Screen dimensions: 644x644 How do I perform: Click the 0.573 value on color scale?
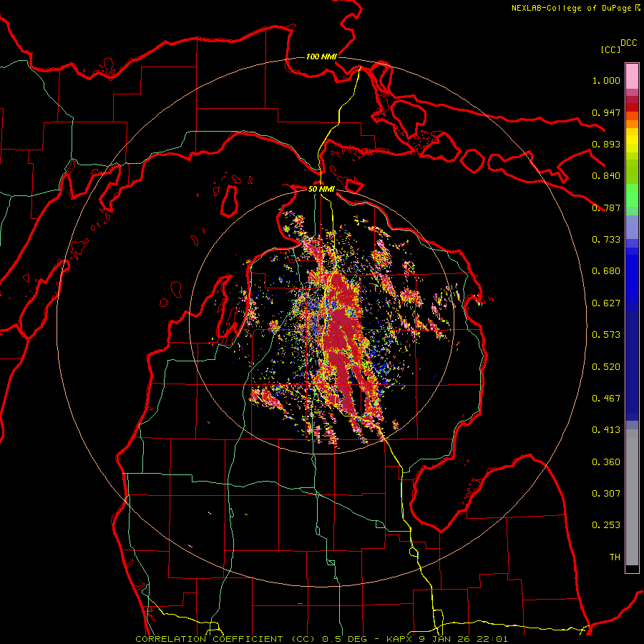click(606, 335)
